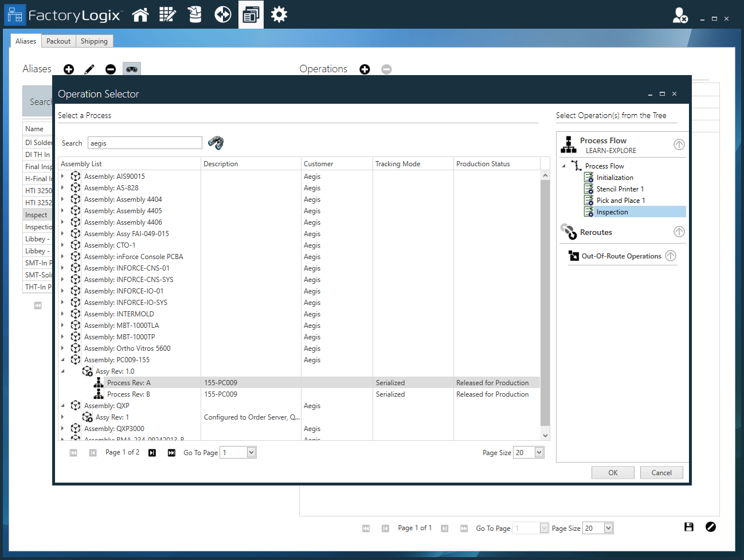Click the OK button in Operation Selector
The image size is (744, 560).
pos(613,472)
